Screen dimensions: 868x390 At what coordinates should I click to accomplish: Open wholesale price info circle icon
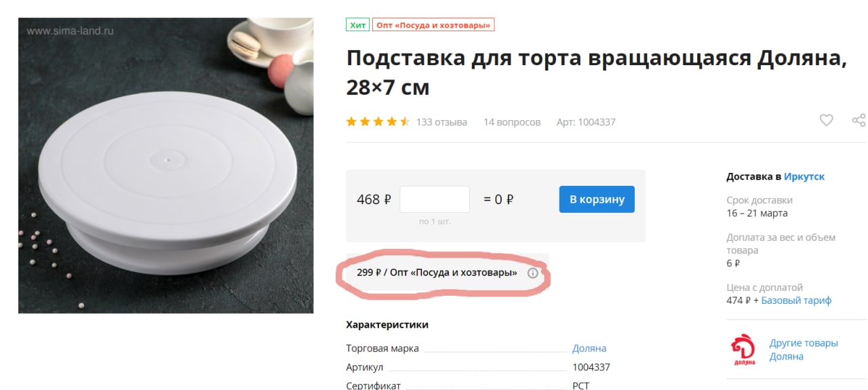(x=532, y=273)
